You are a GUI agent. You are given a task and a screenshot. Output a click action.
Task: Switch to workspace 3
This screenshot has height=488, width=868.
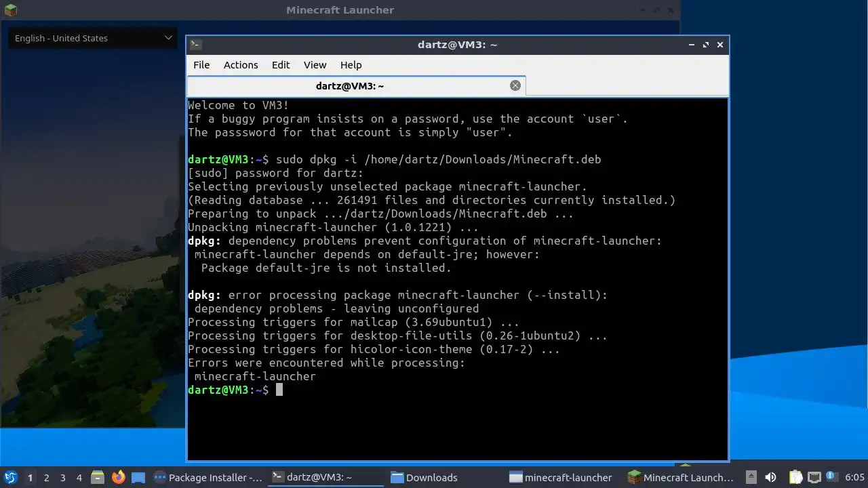tap(62, 478)
